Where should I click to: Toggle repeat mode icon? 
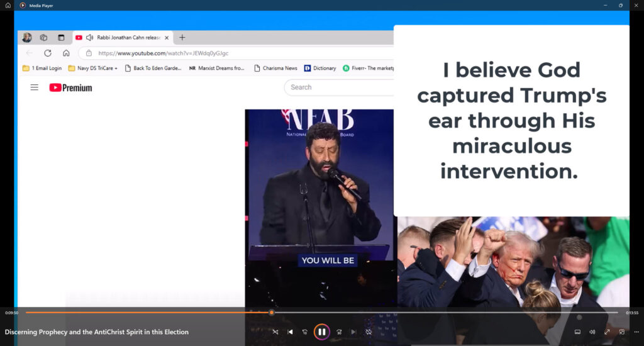point(369,332)
